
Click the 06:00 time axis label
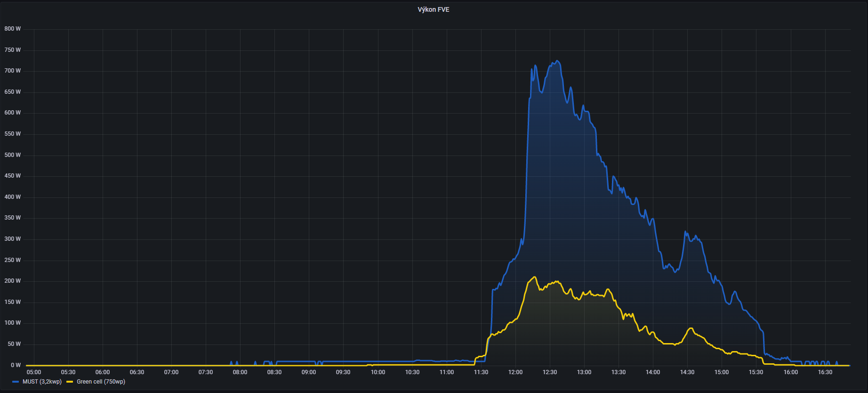103,372
